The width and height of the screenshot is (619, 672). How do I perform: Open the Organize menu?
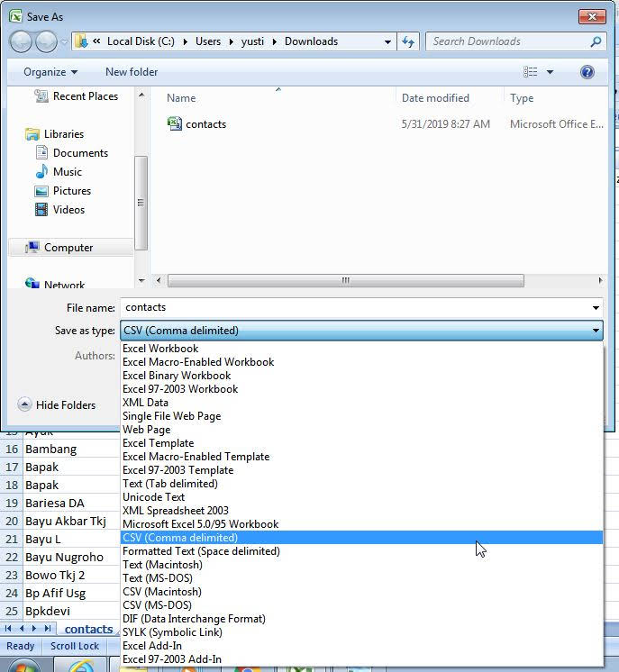[x=50, y=72]
